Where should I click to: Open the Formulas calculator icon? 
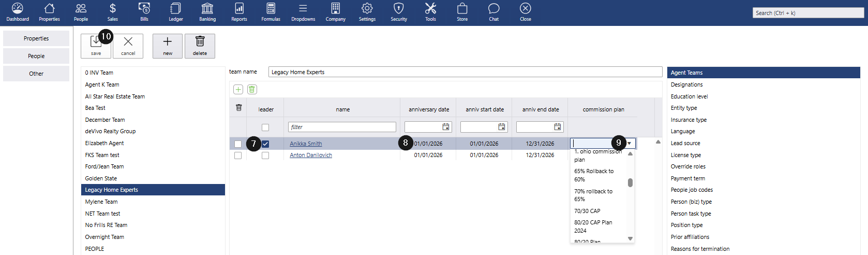click(x=271, y=12)
